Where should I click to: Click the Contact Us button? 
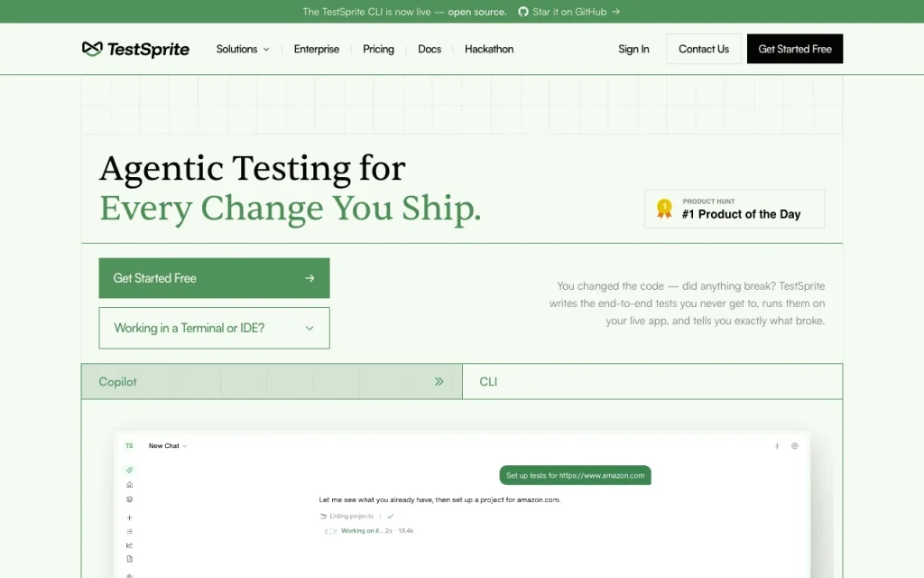704,49
